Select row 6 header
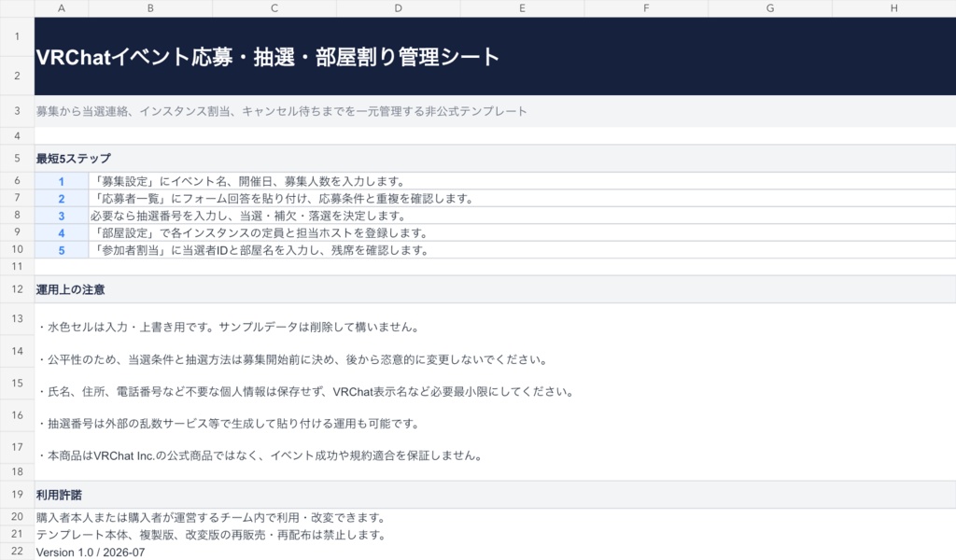956x560 pixels. 17,180
